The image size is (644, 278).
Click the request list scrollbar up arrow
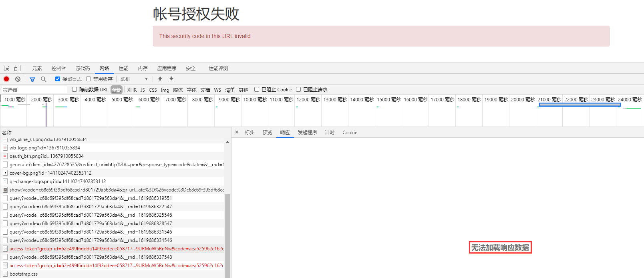coord(227,142)
